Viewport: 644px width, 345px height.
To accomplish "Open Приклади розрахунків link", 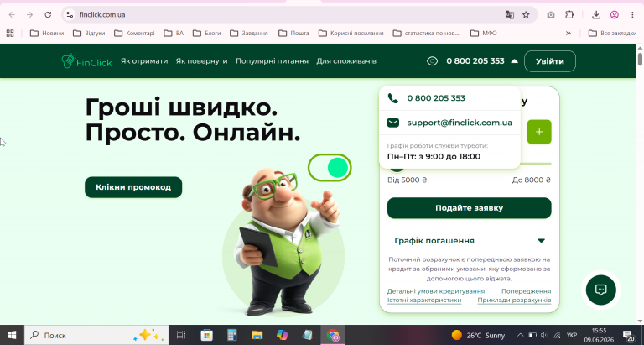I will [514, 301].
